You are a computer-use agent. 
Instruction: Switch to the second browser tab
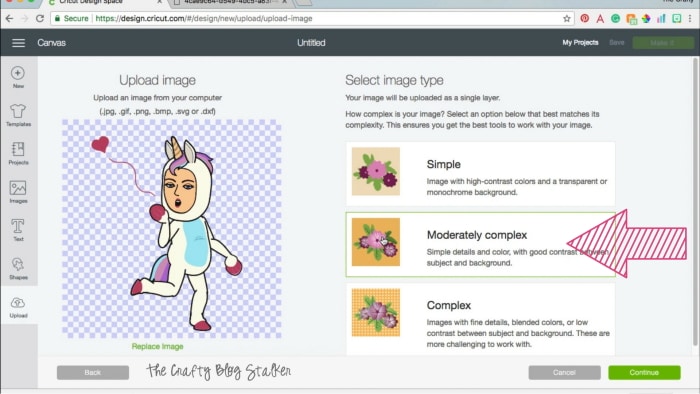(x=230, y=3)
